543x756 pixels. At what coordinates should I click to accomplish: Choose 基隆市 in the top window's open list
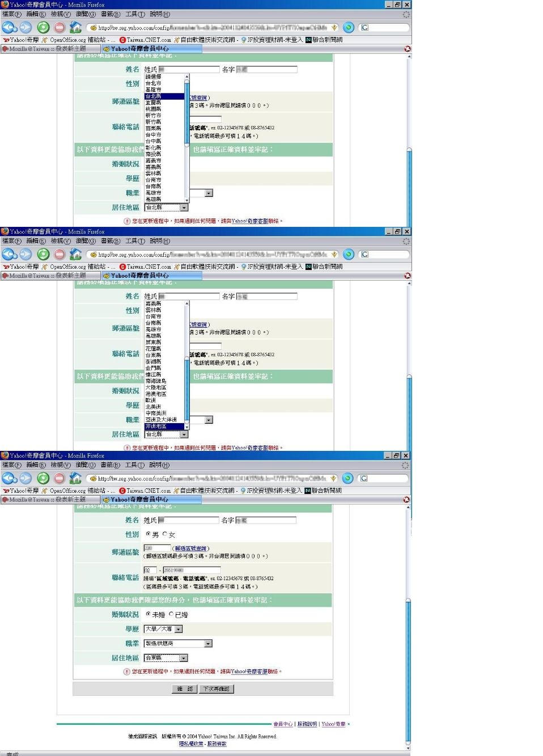pos(164,90)
